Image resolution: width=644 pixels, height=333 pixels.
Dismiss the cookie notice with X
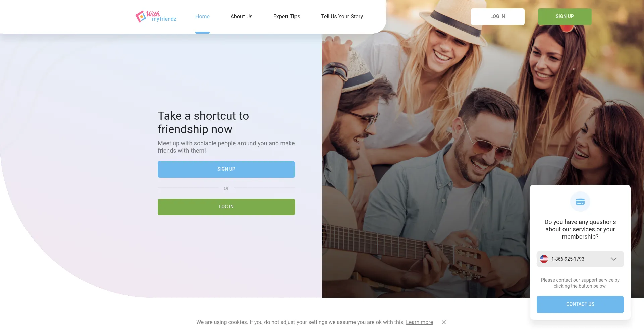point(444,322)
